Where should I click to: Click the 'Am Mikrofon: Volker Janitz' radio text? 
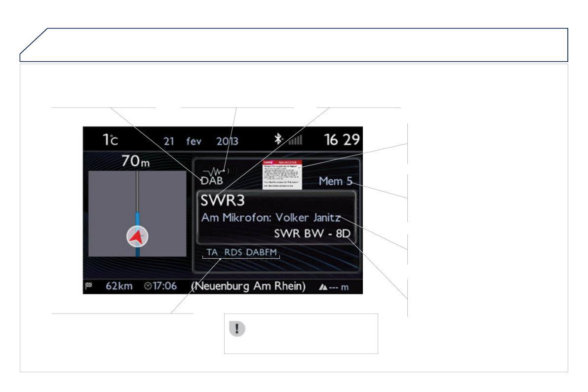(x=271, y=217)
